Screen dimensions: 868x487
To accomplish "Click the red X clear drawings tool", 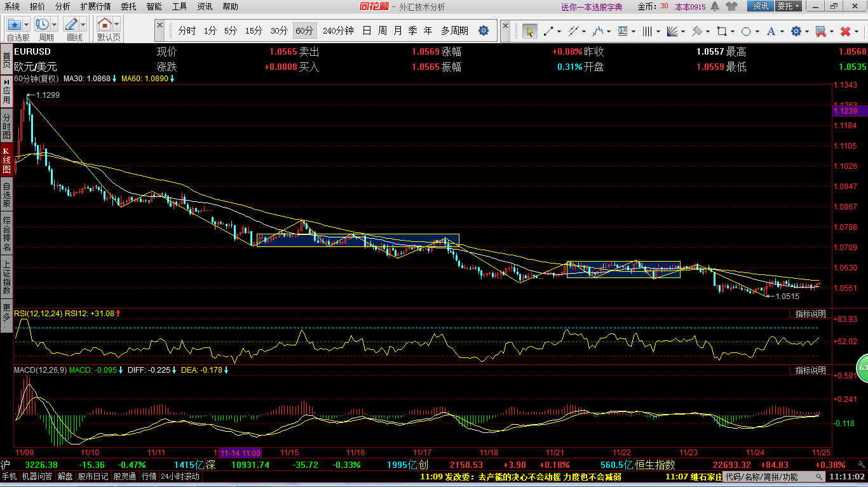I will (x=845, y=31).
